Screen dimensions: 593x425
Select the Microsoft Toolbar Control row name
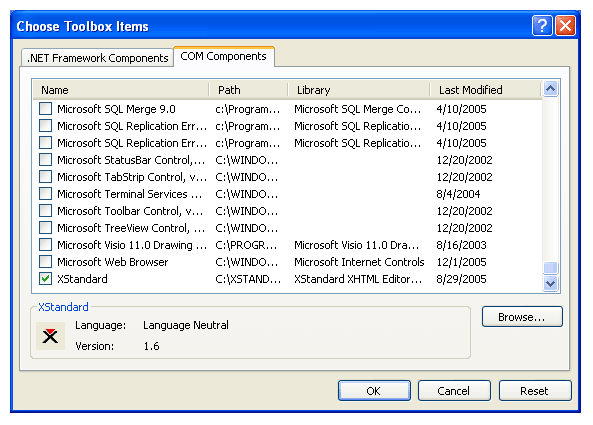[130, 211]
